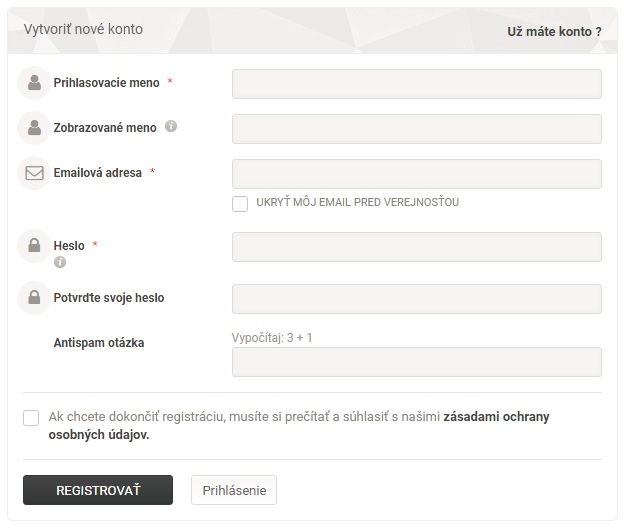Screen dimensions: 624x528
Task: Open the zásadami ochrany osobných údajov link
Action: point(299,425)
